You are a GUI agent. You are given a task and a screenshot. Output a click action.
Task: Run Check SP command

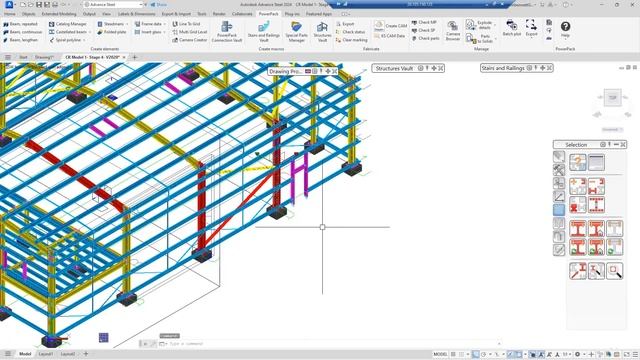424,30
